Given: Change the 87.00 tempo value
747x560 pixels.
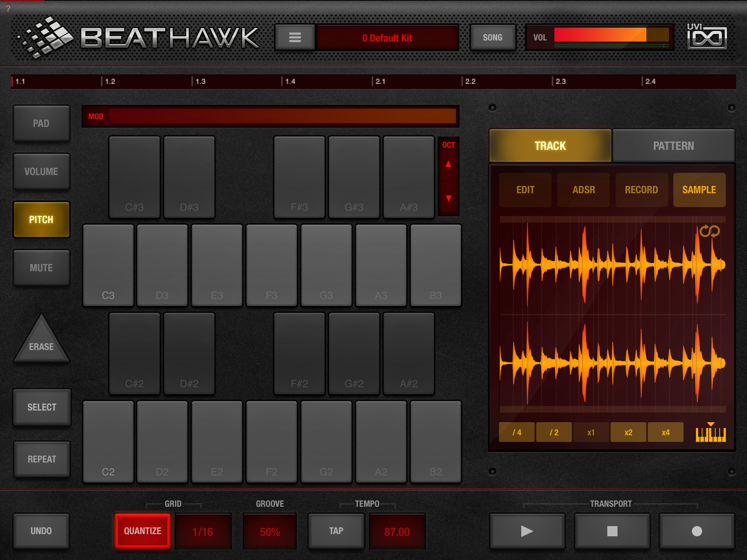Looking at the screenshot, I should 397,532.
